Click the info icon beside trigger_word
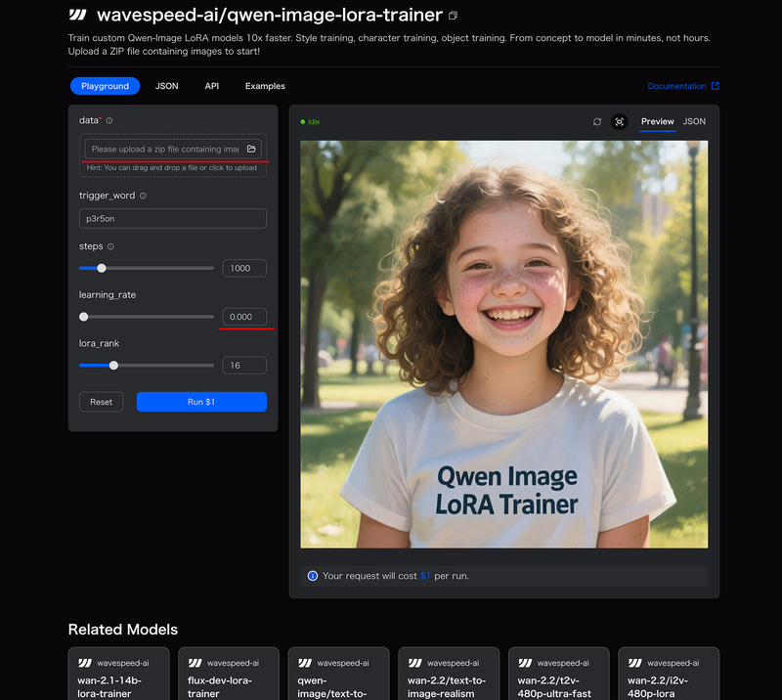 point(144,196)
